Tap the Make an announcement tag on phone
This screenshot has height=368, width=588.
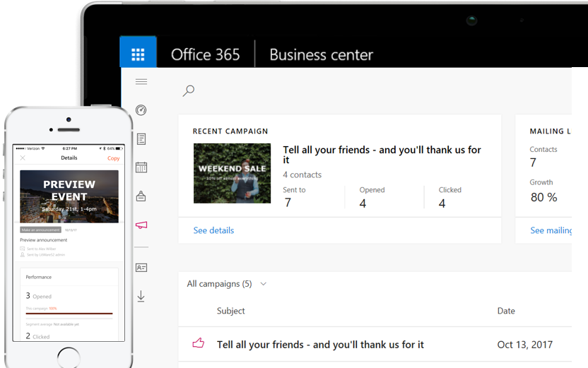click(40, 230)
